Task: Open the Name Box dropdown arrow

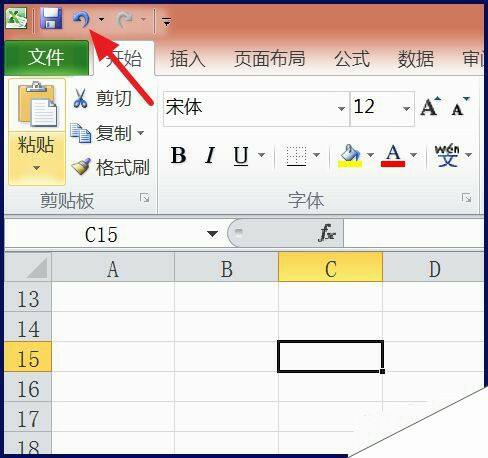Action: pos(212,234)
